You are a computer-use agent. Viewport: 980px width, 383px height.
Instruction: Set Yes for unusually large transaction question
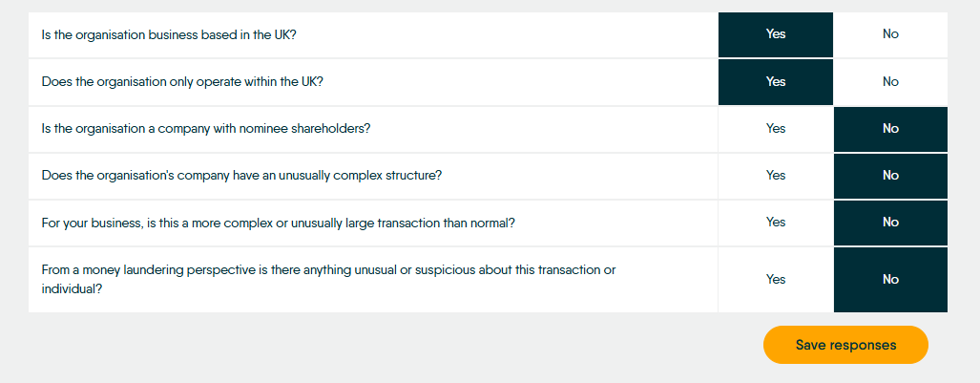(776, 223)
